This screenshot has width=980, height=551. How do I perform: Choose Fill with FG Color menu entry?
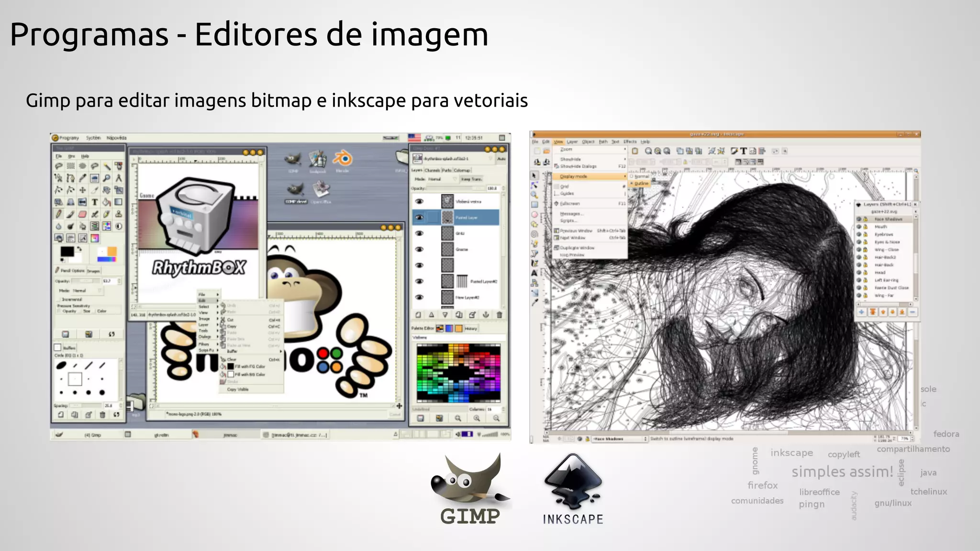[x=252, y=366]
